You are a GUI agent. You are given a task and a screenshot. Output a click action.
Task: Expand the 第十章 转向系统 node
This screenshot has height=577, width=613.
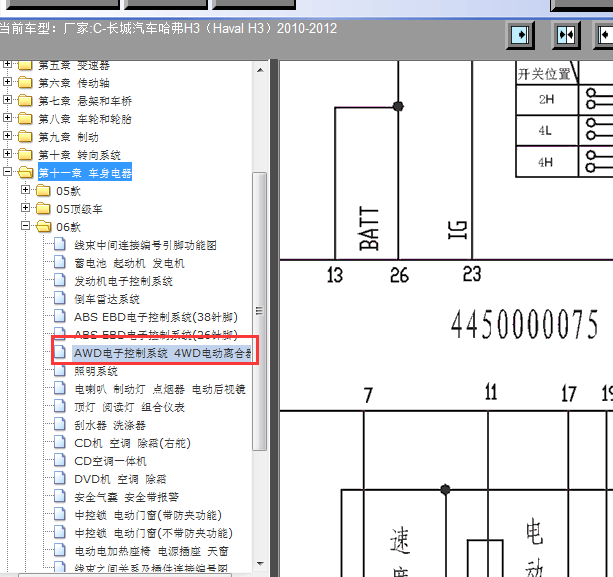tap(7, 153)
